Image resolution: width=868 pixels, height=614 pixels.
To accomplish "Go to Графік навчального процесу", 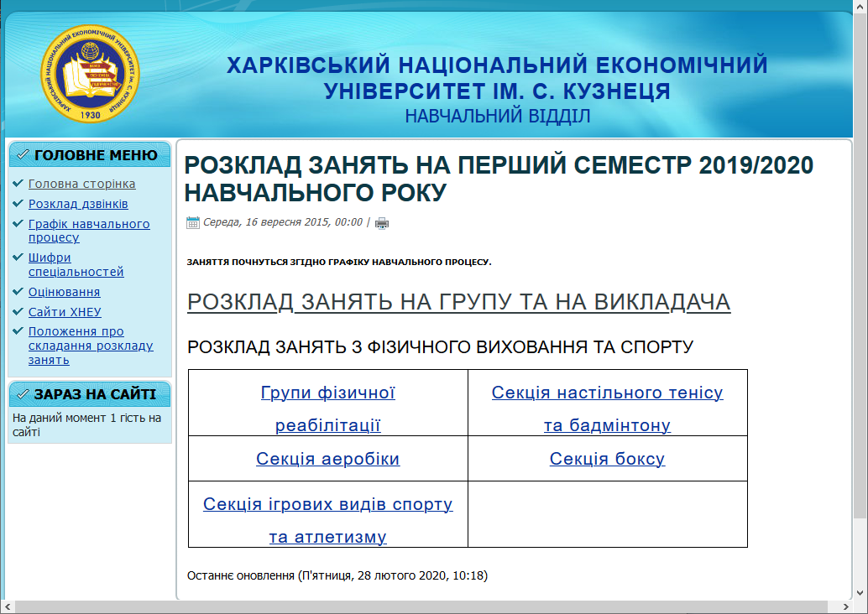I will pyautogui.click(x=89, y=231).
